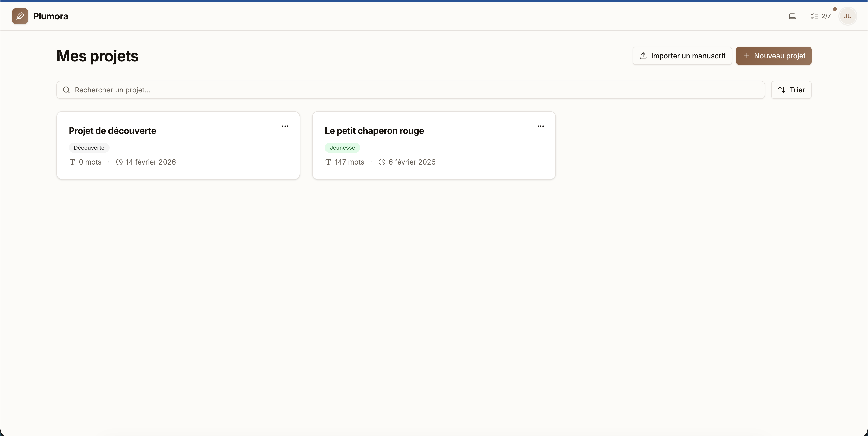The image size is (868, 436).
Task: Click the Importer un manuscrit button
Action: point(682,56)
